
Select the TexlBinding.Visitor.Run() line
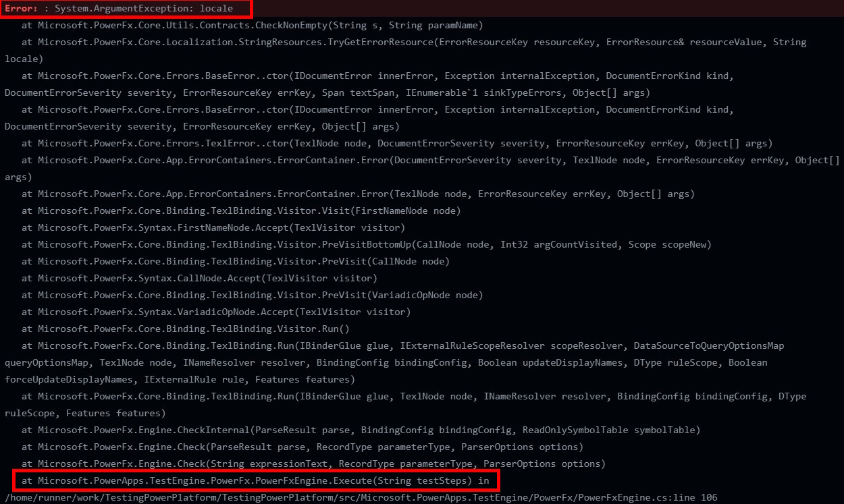(x=185, y=329)
